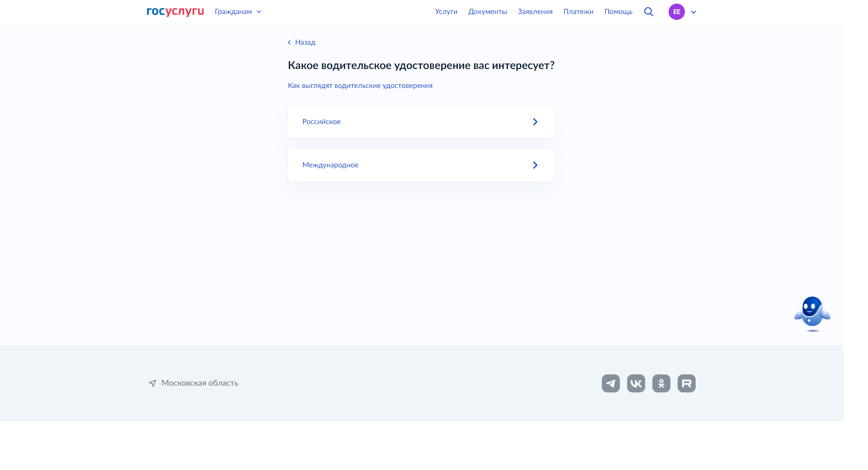This screenshot has height=470, width=868.
Task: Open the Российское license option chevron
Action: tap(535, 121)
